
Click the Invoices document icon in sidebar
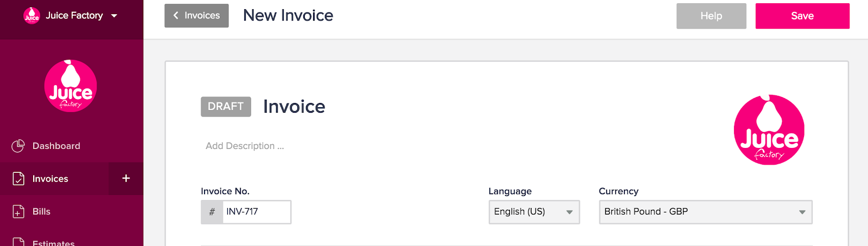(x=18, y=178)
